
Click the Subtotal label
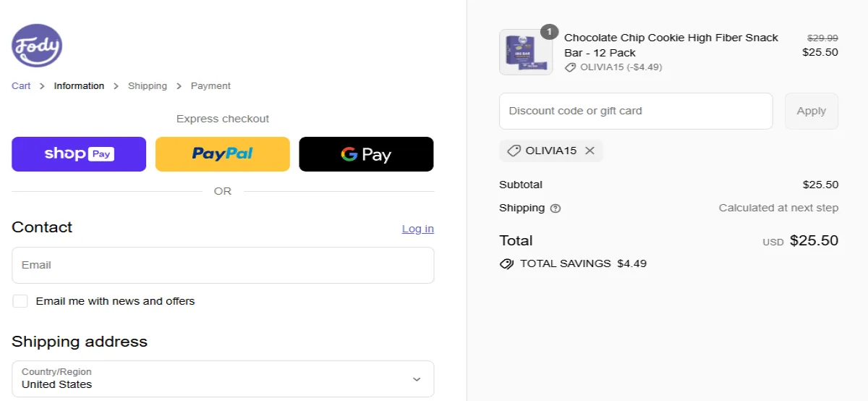521,185
